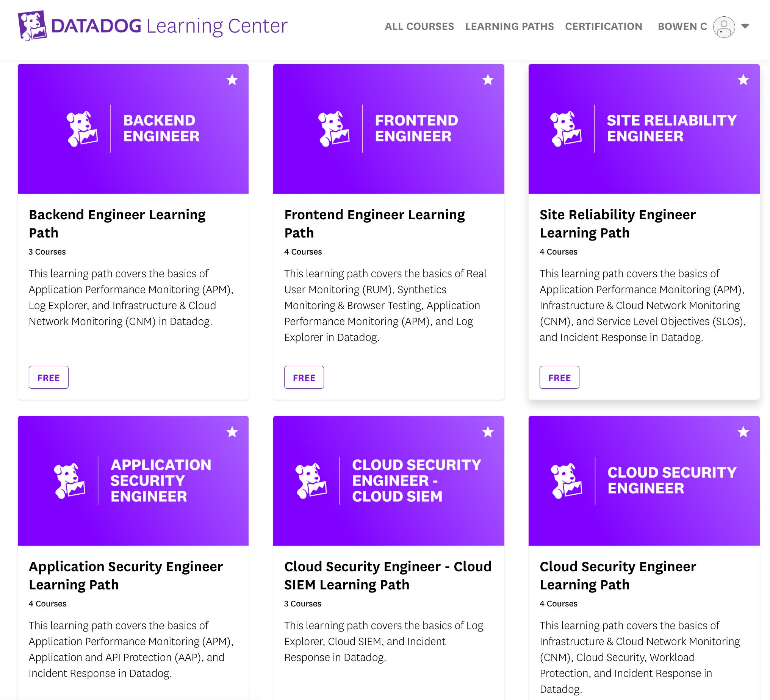Click FREE button on Site Reliability path
Viewport: 770px width, 700px height.
(x=559, y=377)
